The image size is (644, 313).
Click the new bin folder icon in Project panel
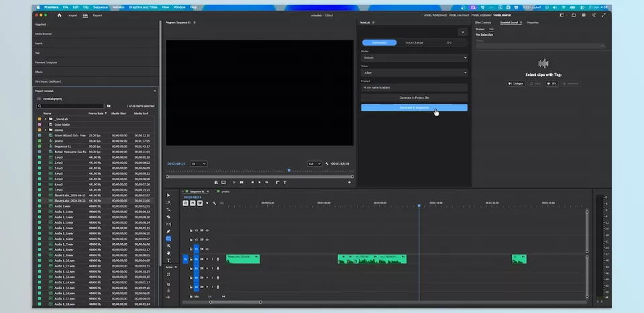(109, 105)
